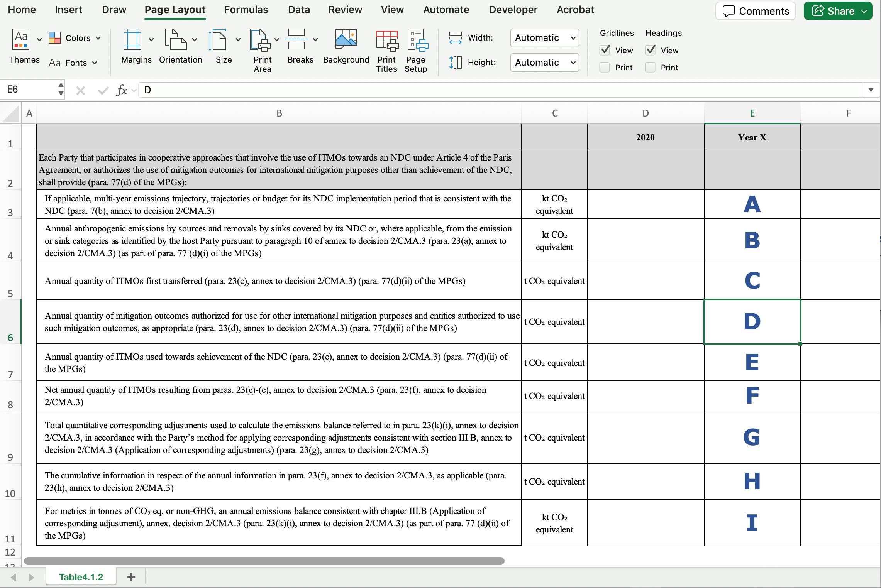Toggle Headings Print checkbox
The image size is (881, 588).
651,67
